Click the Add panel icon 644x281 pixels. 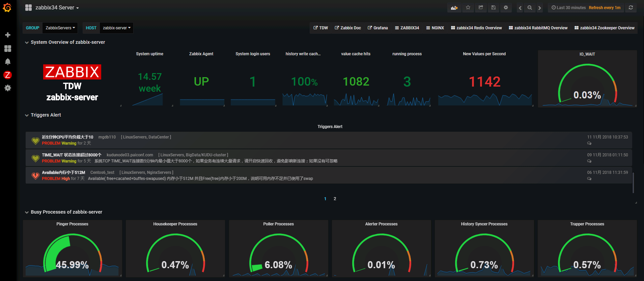pyautogui.click(x=454, y=8)
